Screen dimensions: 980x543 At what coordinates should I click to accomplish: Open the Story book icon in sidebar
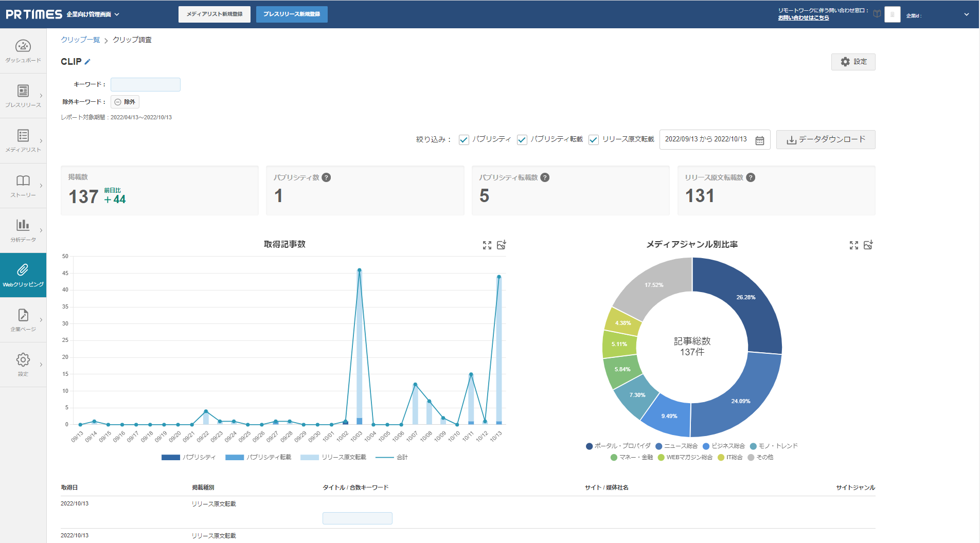click(23, 180)
